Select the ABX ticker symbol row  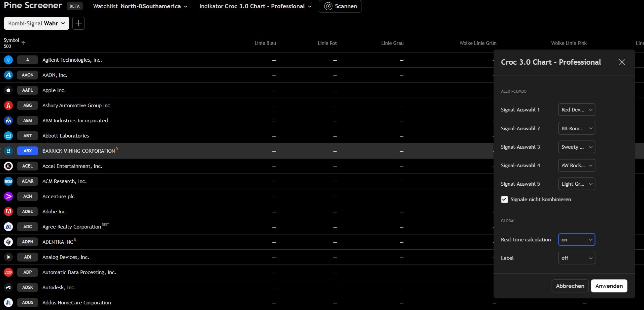tap(27, 151)
